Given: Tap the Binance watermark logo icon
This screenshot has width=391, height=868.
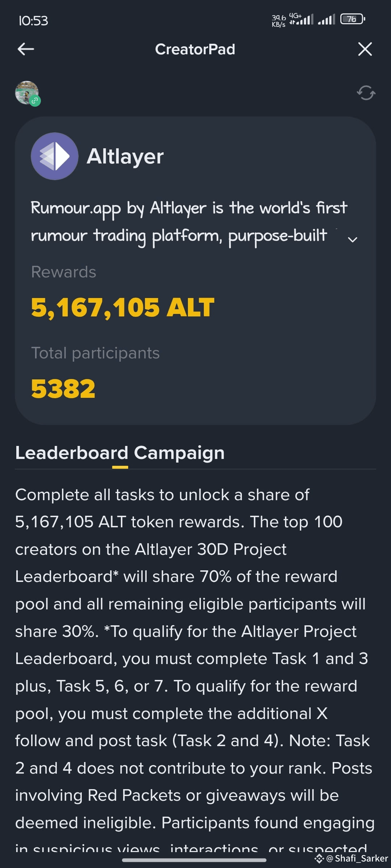Looking at the screenshot, I should [x=319, y=859].
